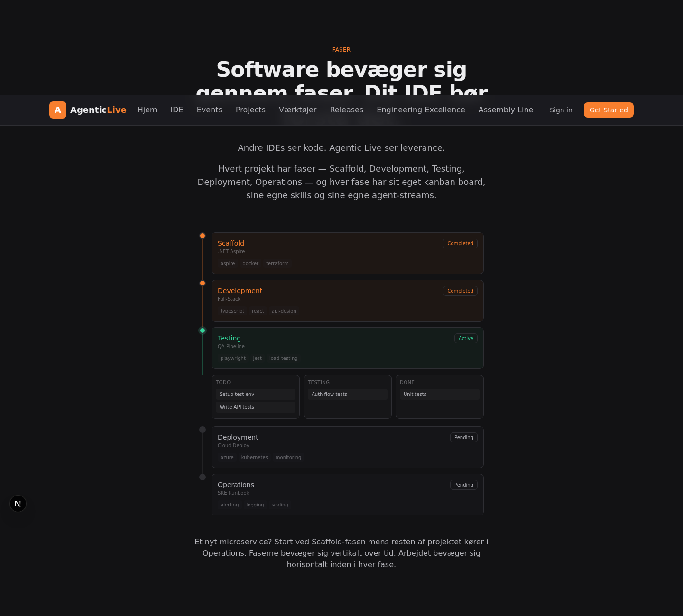Open Engineering Excellence in the navbar
Screen dimensions: 683x616
point(421,110)
